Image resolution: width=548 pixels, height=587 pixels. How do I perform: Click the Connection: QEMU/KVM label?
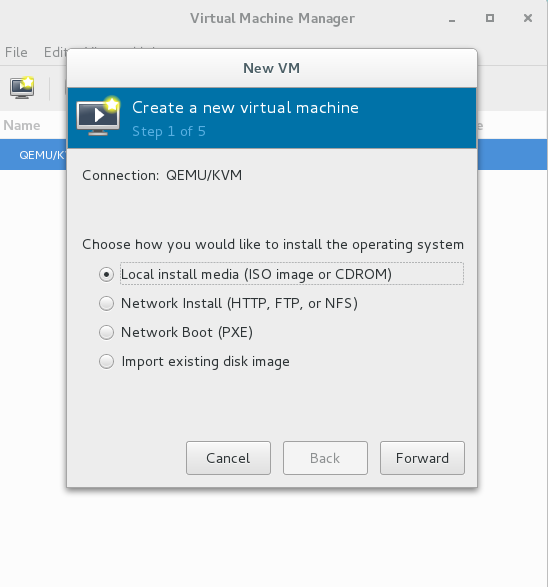coord(162,175)
